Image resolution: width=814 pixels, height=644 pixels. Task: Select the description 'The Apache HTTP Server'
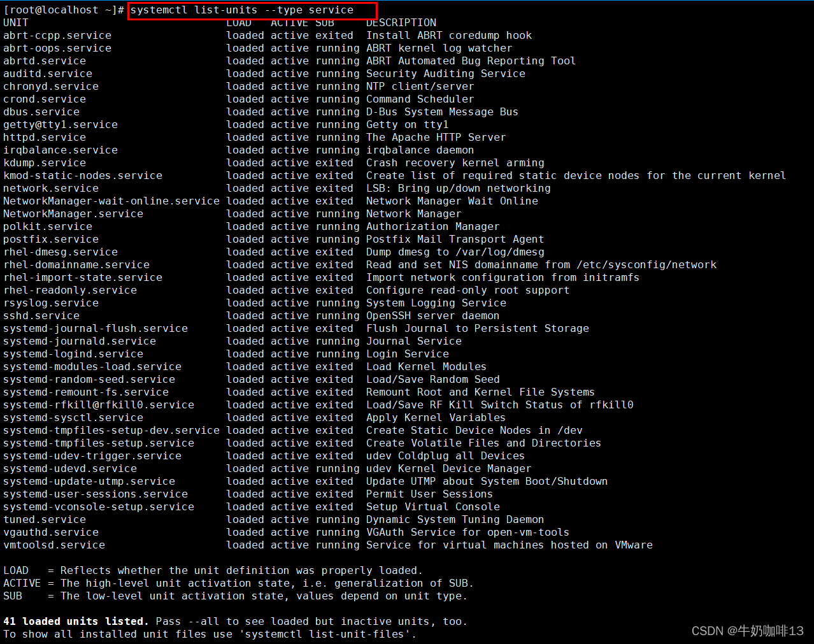pyautogui.click(x=436, y=138)
